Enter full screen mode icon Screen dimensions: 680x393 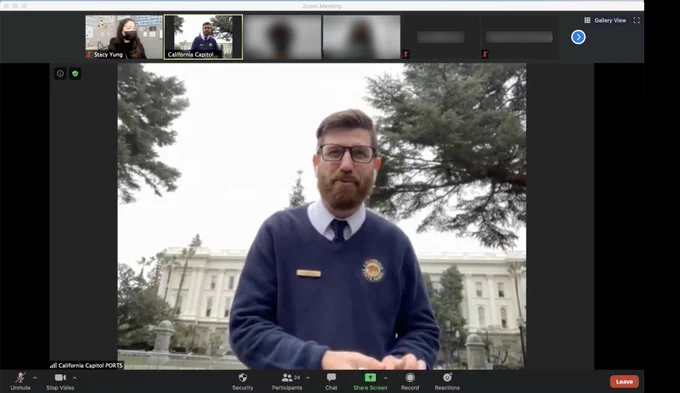(637, 20)
